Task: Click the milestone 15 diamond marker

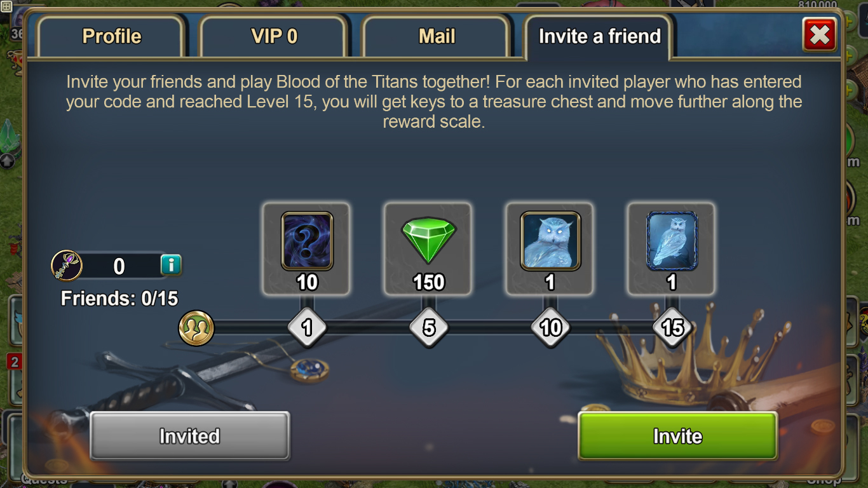Action: tap(672, 328)
